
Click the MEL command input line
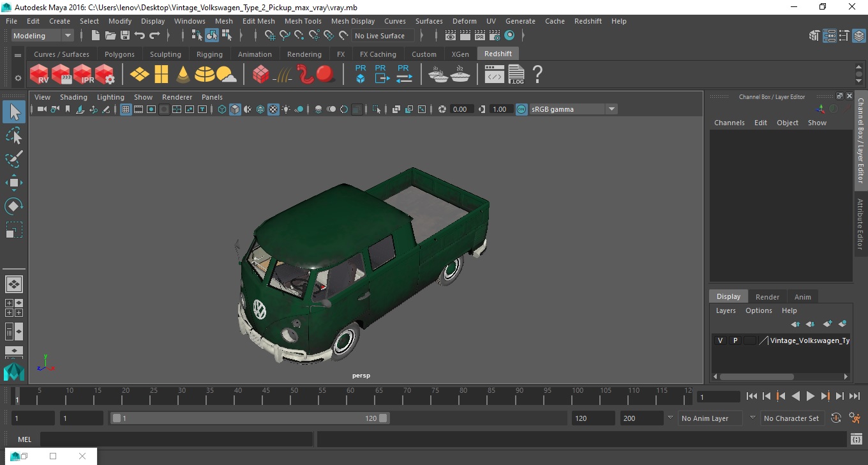(x=176, y=439)
